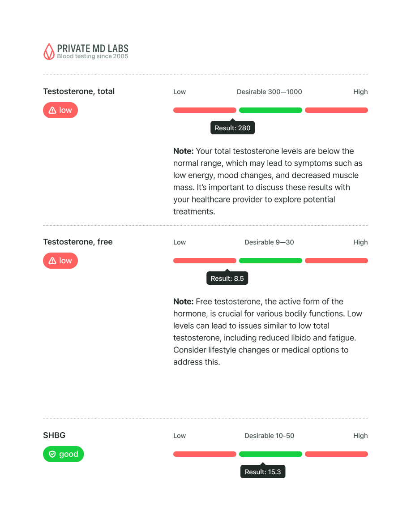Select the Result: 280 tooltip

[232, 128]
